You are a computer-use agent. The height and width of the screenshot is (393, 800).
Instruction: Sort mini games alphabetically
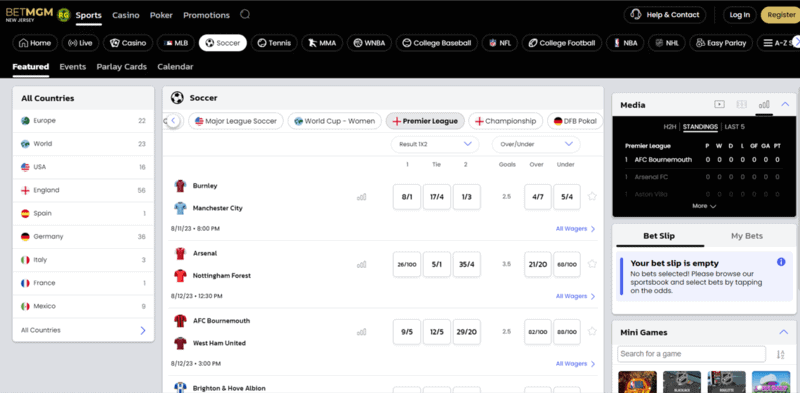tap(780, 354)
